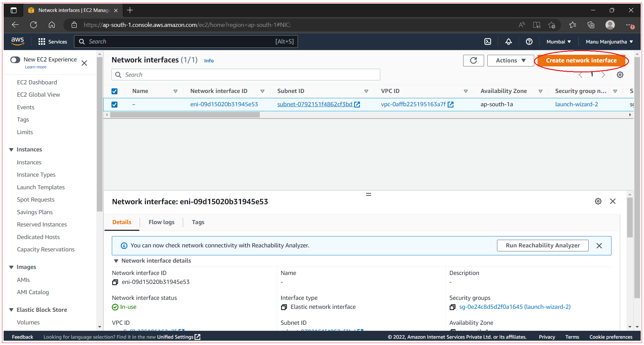Viewport: 644px width, 345px height.
Task: Open the Manu Manjunatha account menu
Action: tap(609, 42)
